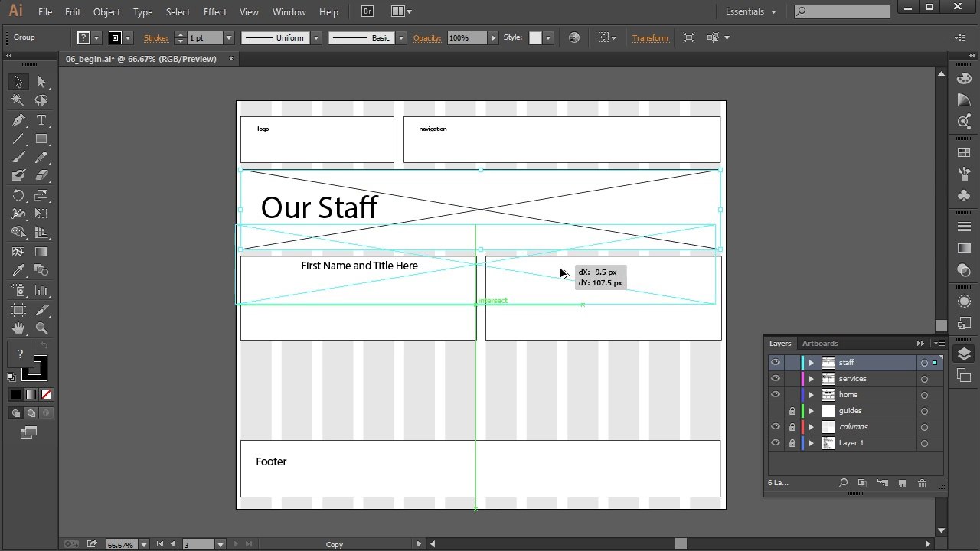Select the Paintbrush tool
The height and width of the screenshot is (551, 980).
18,158
